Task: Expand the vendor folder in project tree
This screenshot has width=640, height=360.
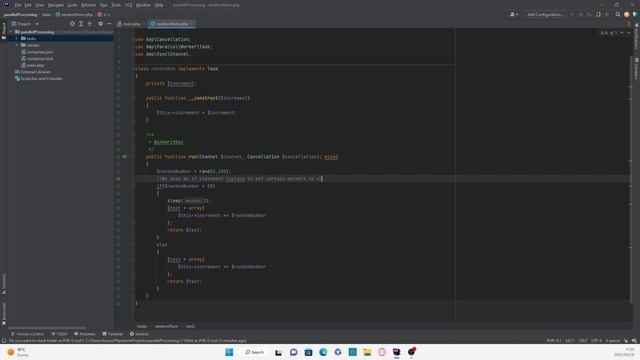Action: click(17, 45)
